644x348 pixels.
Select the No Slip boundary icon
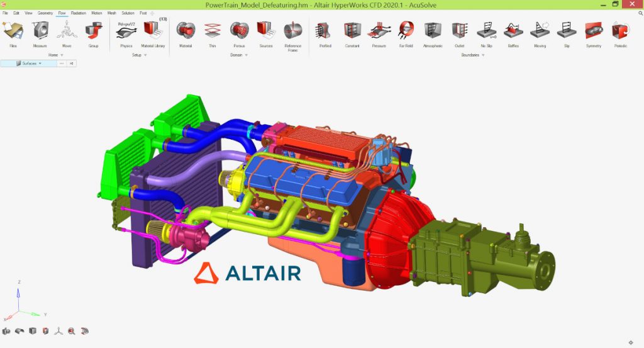486,31
